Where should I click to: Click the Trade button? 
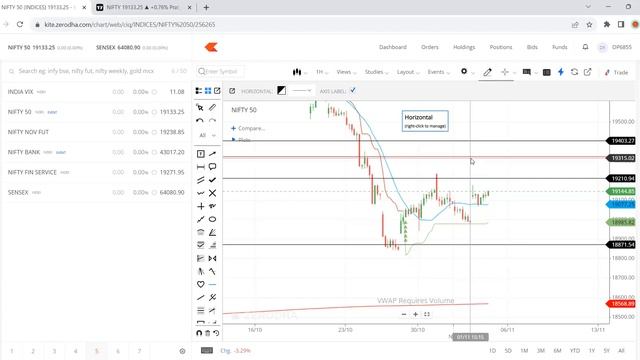[x=617, y=72]
